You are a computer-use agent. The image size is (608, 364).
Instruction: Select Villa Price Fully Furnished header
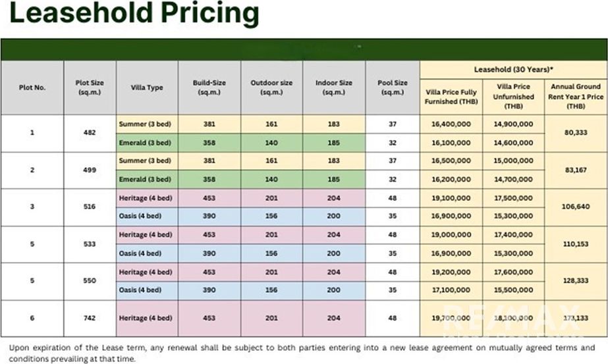[x=451, y=97]
